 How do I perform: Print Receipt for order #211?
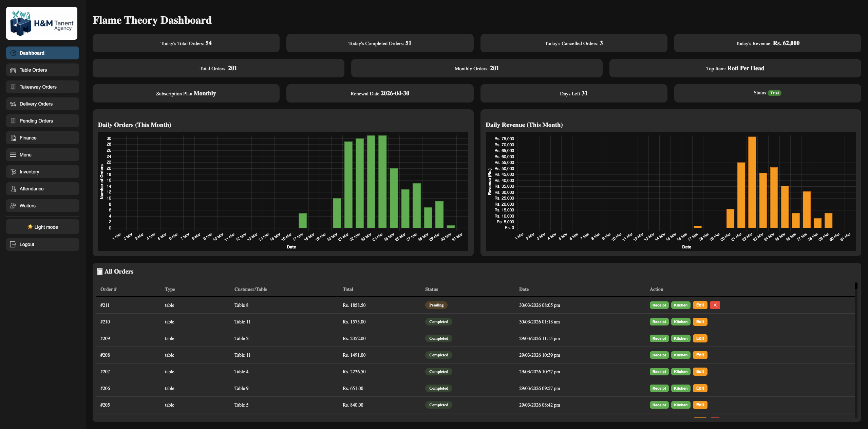point(659,305)
